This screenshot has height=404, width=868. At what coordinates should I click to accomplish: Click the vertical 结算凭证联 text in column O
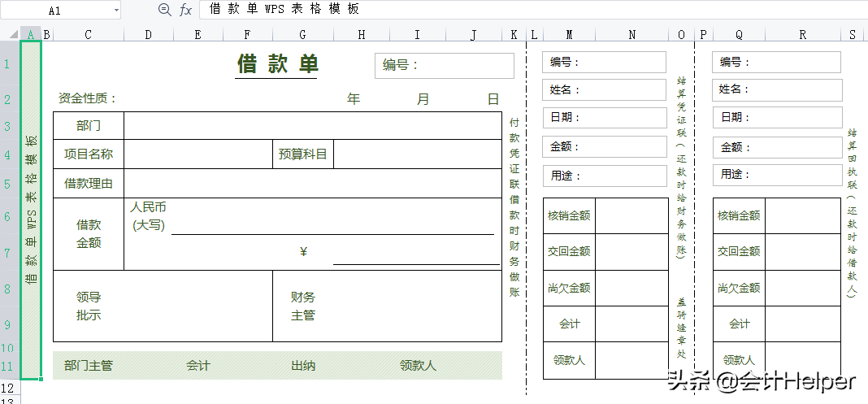coord(681,167)
